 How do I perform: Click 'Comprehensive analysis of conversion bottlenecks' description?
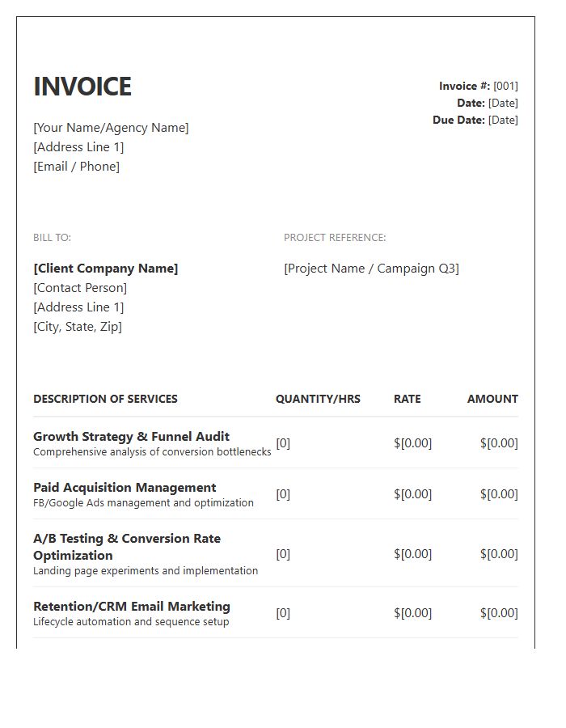pos(152,451)
